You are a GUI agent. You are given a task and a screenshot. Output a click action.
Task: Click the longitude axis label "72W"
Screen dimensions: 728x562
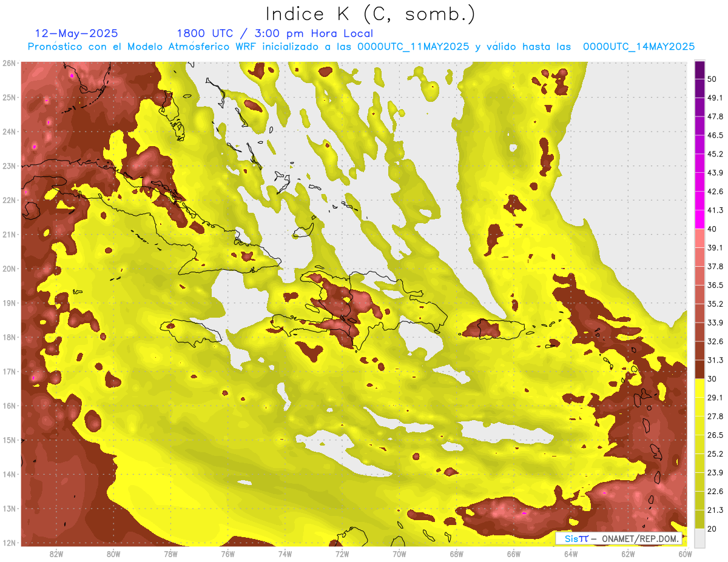point(342,554)
